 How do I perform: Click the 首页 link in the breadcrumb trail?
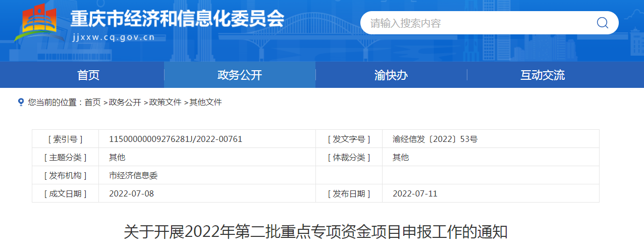92,102
